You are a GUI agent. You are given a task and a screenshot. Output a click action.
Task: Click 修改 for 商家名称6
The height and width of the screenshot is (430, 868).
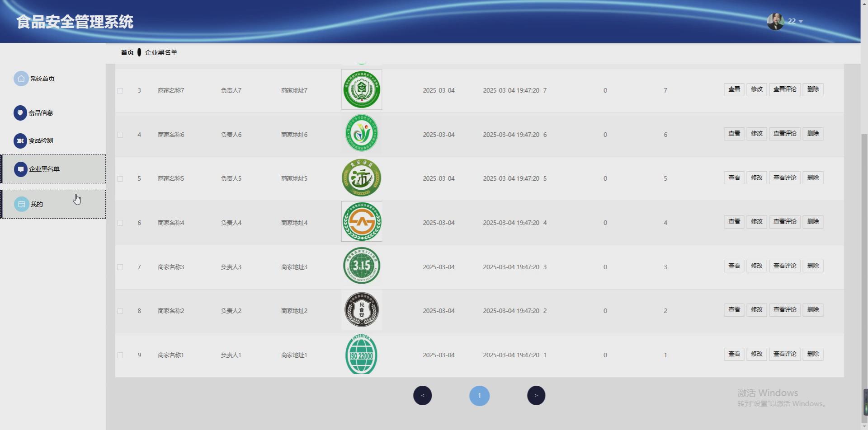pos(757,134)
